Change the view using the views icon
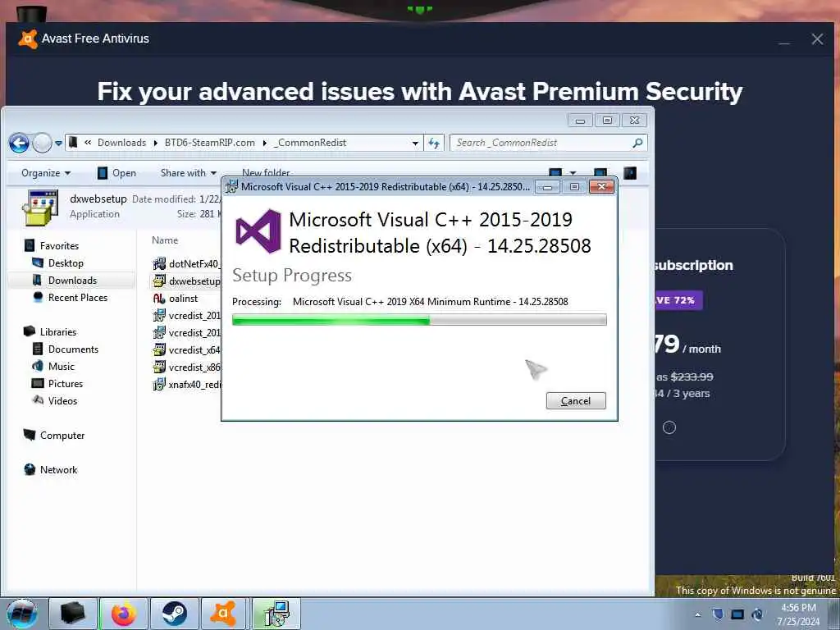Viewport: 840px width, 630px height. (x=555, y=173)
